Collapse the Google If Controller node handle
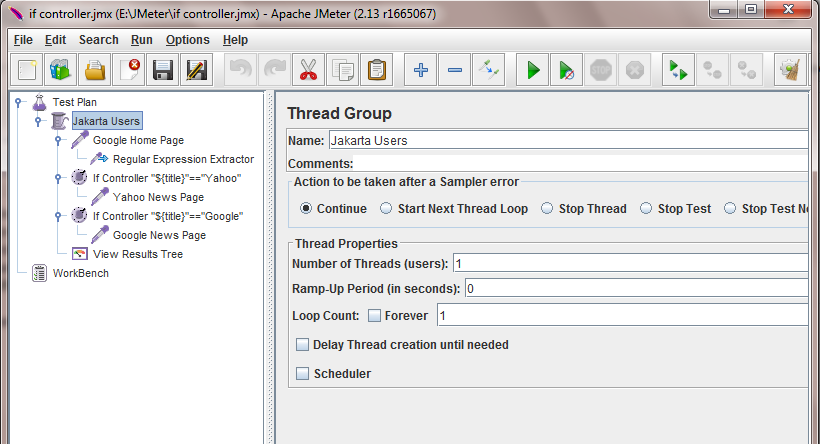Image resolution: width=820 pixels, height=444 pixels. pos(58,216)
